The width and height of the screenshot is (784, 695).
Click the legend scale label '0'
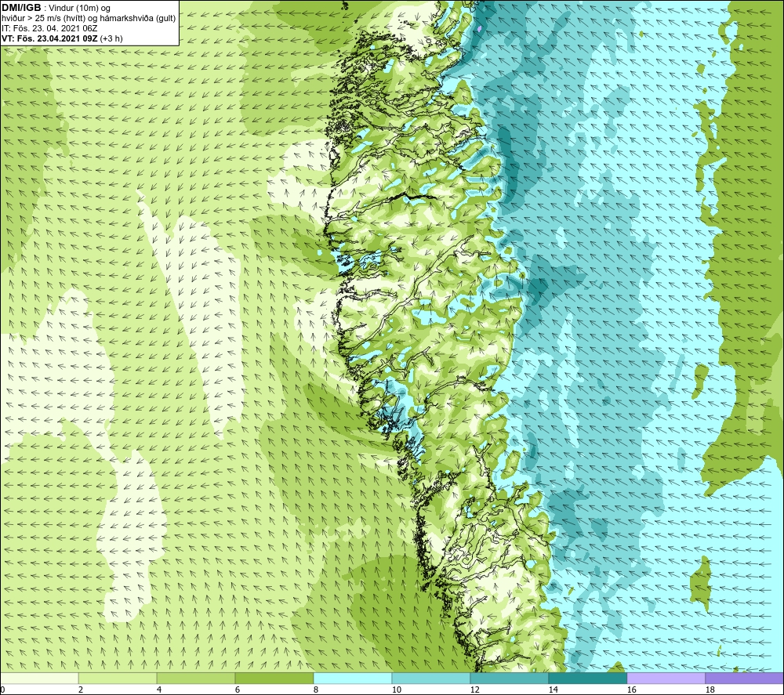(x=2, y=690)
